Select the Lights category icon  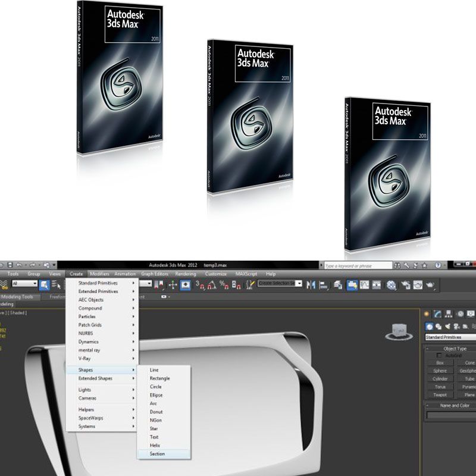click(x=447, y=326)
